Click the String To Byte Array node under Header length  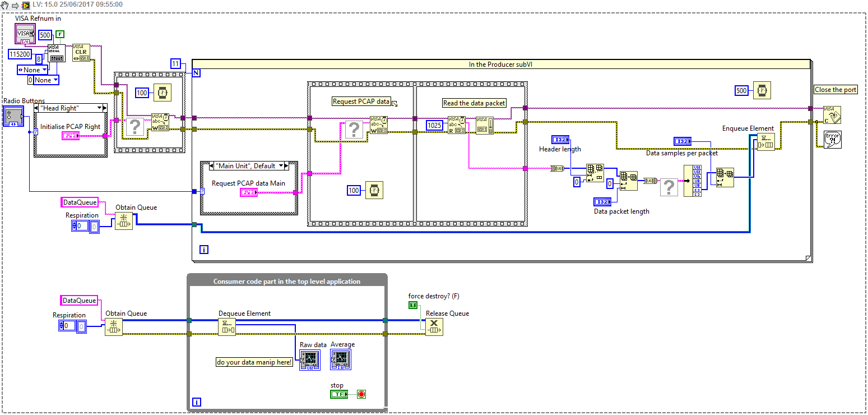pyautogui.click(x=558, y=168)
